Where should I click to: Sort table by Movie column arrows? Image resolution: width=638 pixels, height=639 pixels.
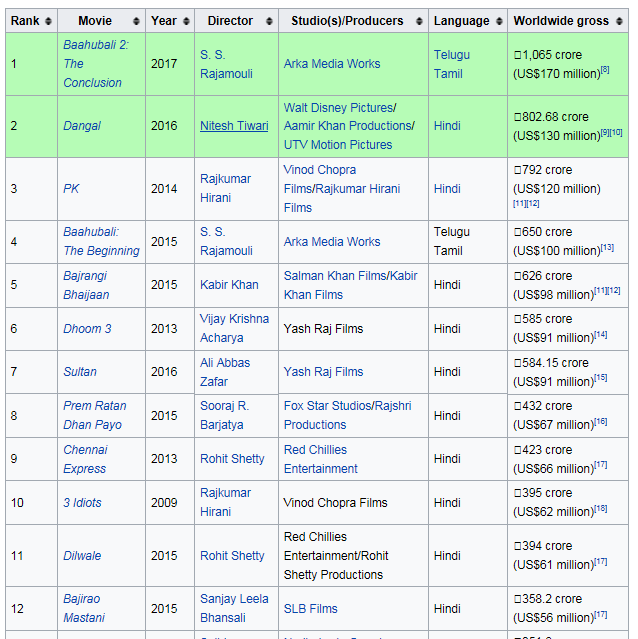136,21
